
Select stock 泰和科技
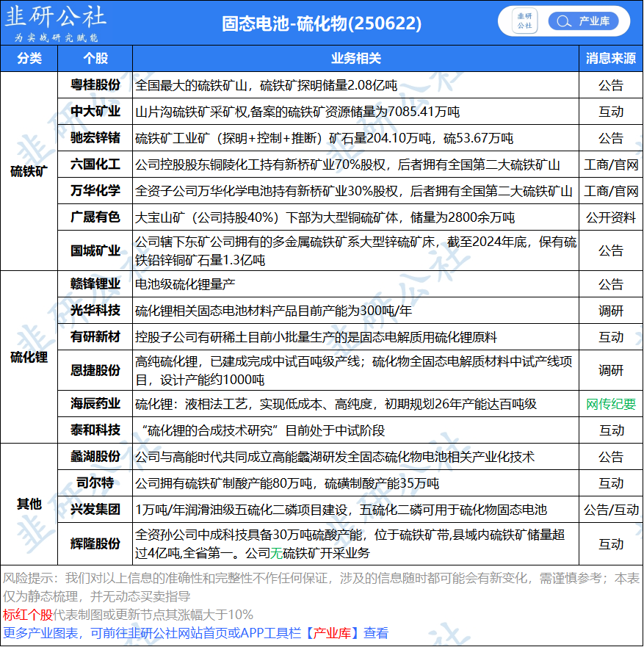pyautogui.click(x=95, y=430)
